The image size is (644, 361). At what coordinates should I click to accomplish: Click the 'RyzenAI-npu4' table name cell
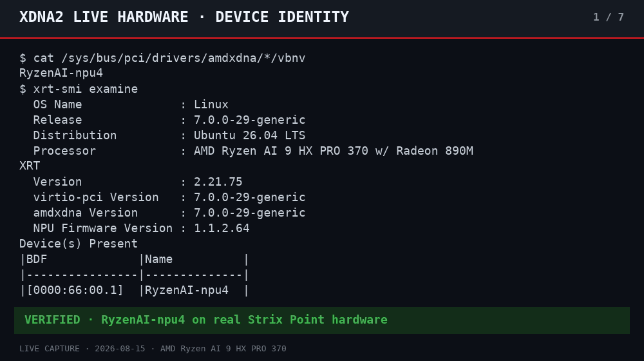[187, 290]
